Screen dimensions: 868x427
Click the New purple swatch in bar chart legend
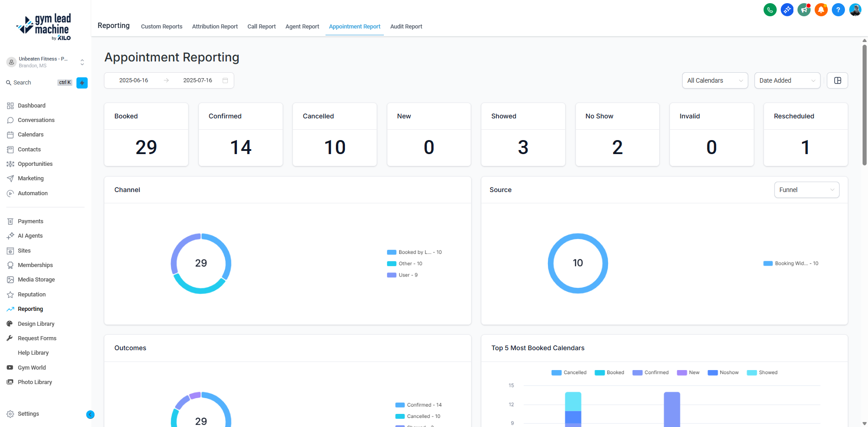(x=682, y=373)
